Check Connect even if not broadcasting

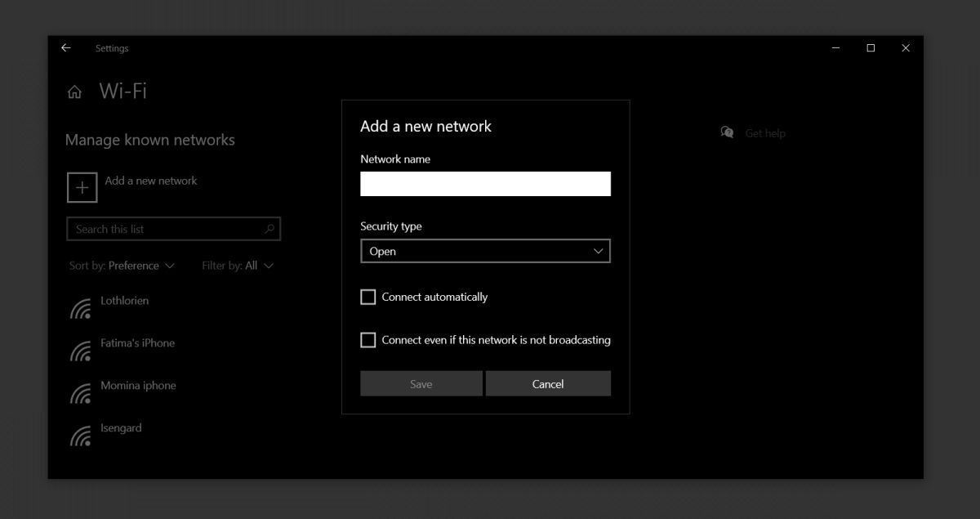click(368, 340)
